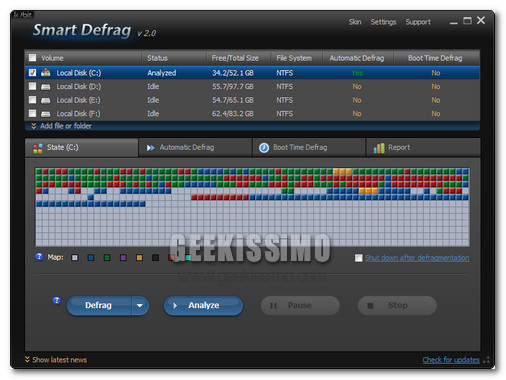Click the green legend swatch in Map
Viewport: 506px width, 380px height.
(x=107, y=258)
